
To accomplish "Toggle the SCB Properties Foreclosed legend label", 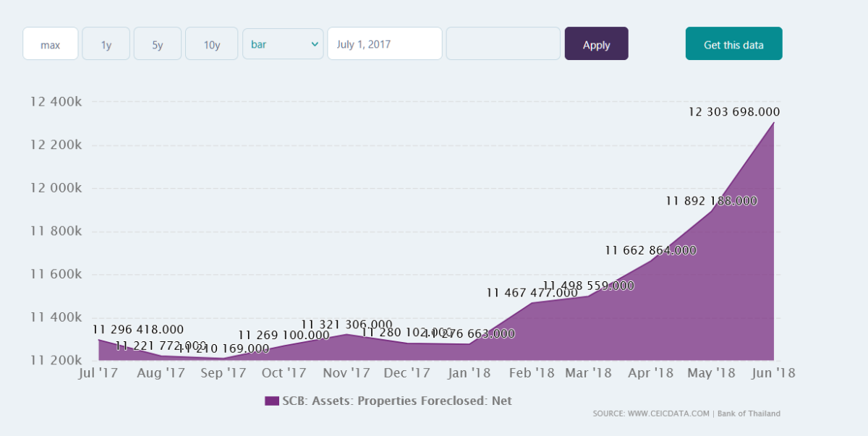I will (396, 401).
